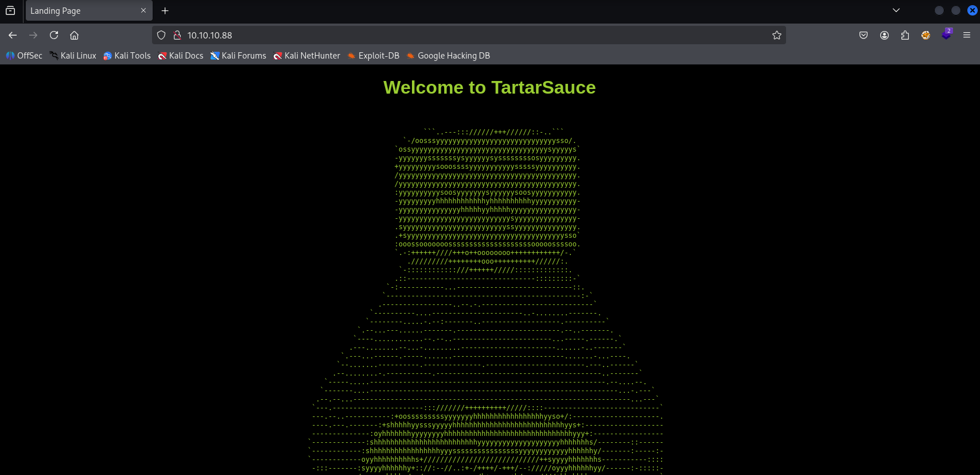List all tabs dropdown arrow
Screen dimensions: 980x475
(896, 10)
